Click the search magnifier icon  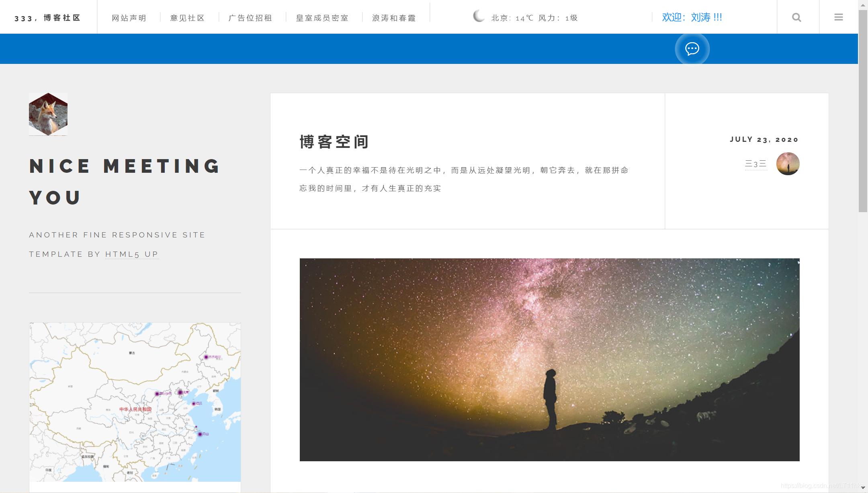(796, 17)
